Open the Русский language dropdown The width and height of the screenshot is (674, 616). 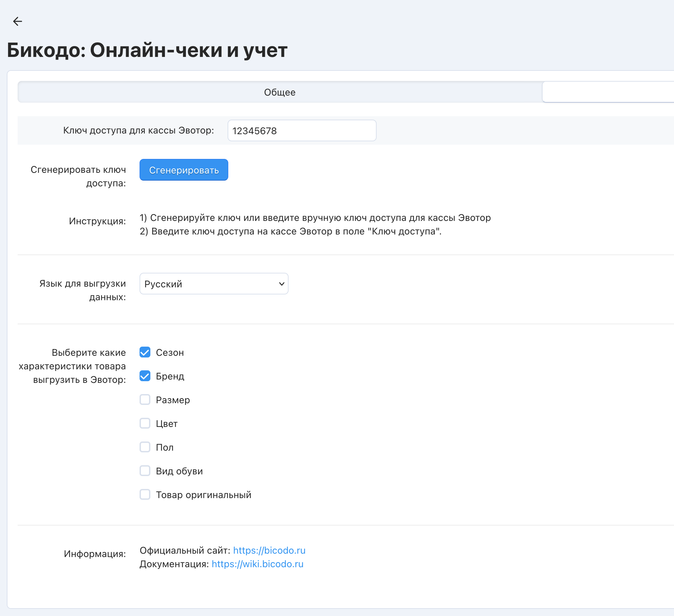click(214, 284)
